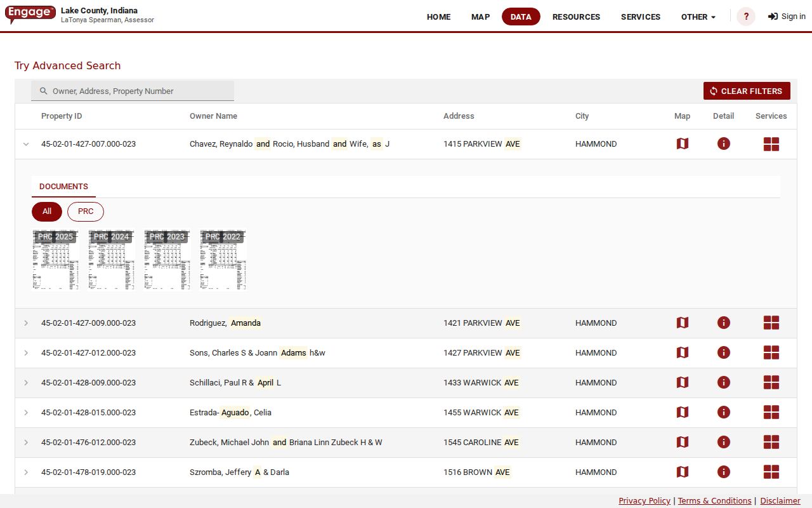Filter documents by PRC pill

pyautogui.click(x=86, y=211)
